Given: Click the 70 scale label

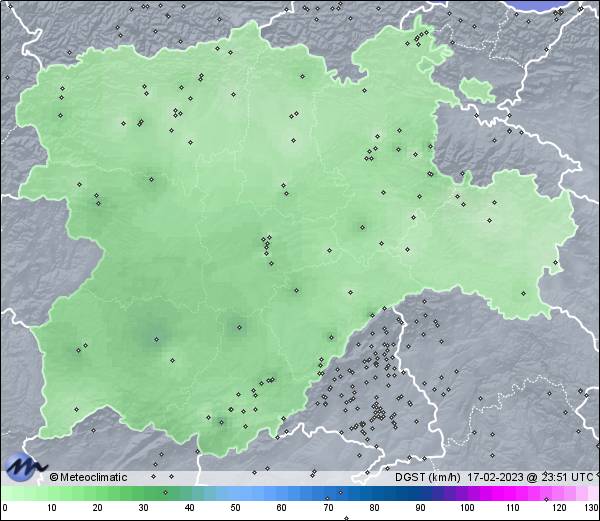Looking at the screenshot, I should click(328, 508).
